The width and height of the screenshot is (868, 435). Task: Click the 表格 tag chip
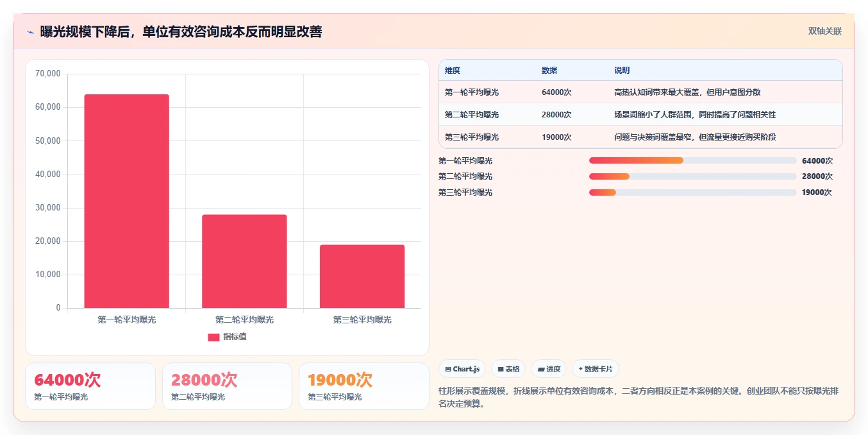pos(508,369)
